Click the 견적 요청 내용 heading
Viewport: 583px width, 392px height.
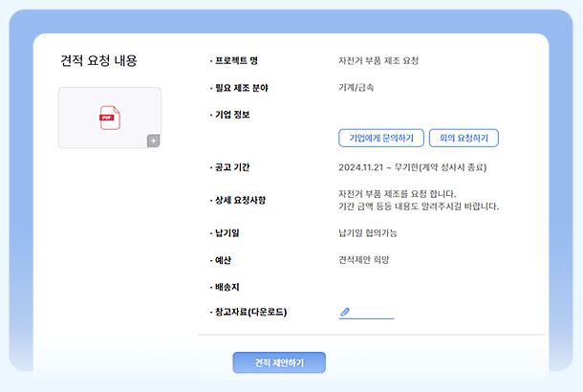pos(98,61)
